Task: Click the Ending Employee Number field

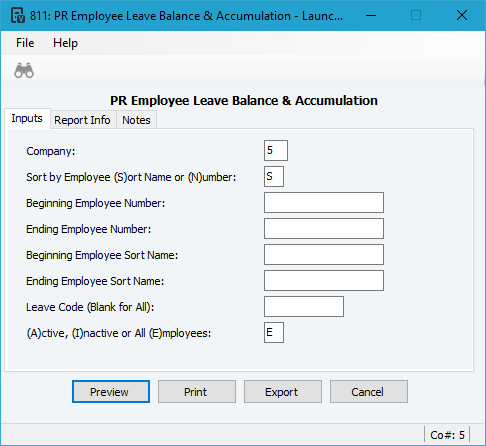Action: click(x=324, y=228)
